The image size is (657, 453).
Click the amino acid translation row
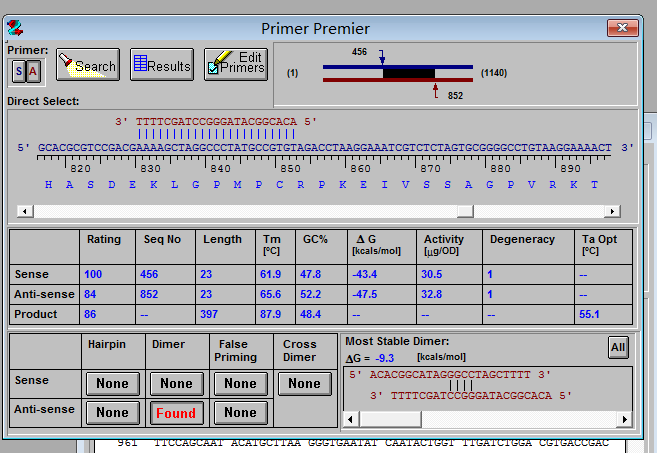321,185
